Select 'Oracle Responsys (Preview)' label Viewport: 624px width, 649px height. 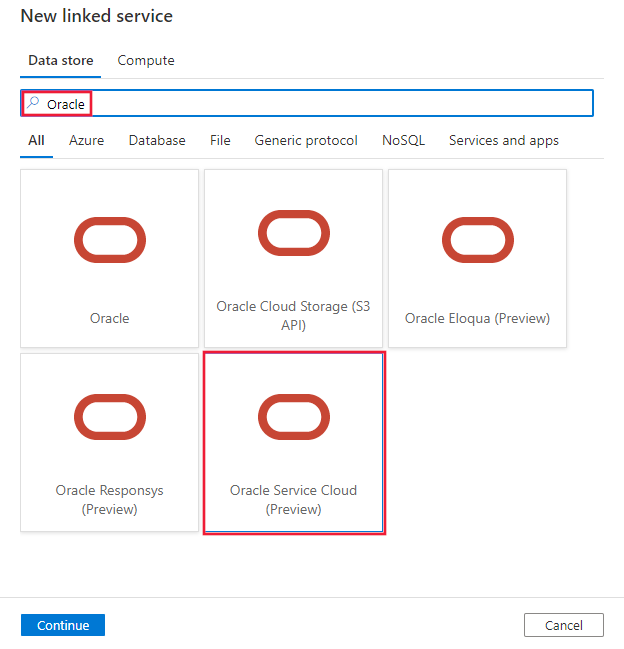coord(110,500)
